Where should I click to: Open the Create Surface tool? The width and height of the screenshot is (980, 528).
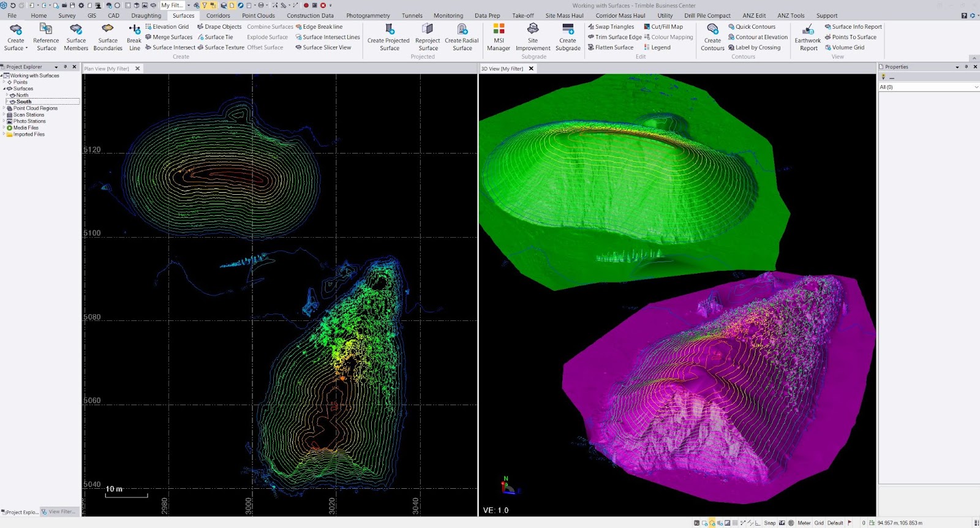click(15, 37)
